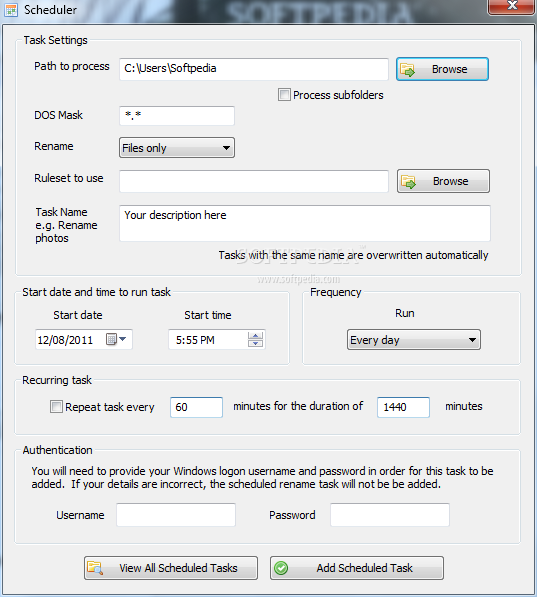Click into the DOS Mask field
Image resolution: width=537 pixels, height=597 pixels.
(177, 115)
